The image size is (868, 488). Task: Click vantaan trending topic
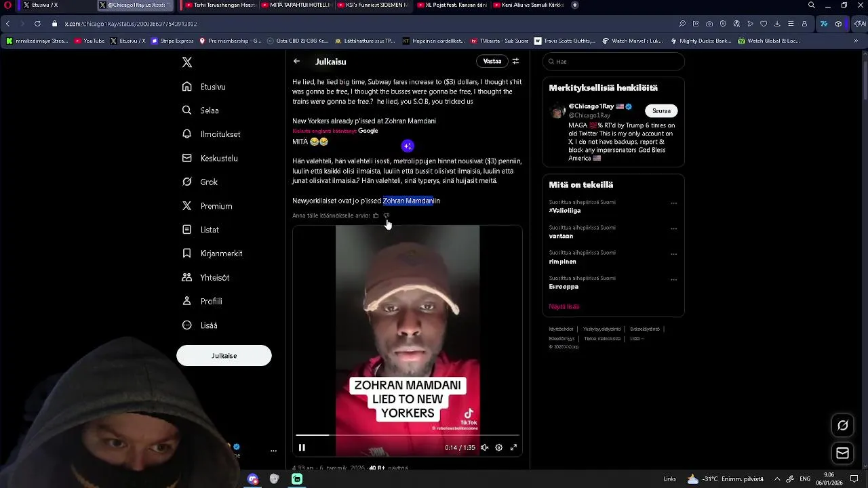click(561, 236)
